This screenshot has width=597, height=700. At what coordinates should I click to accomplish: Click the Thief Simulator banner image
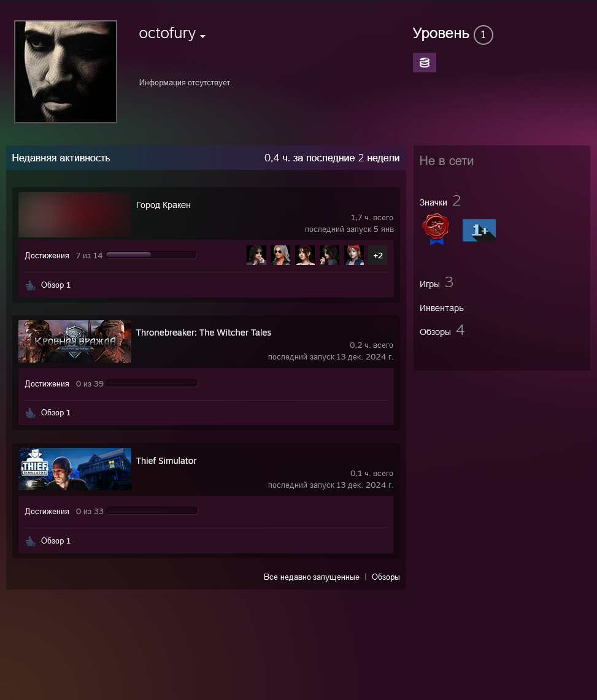click(x=75, y=469)
